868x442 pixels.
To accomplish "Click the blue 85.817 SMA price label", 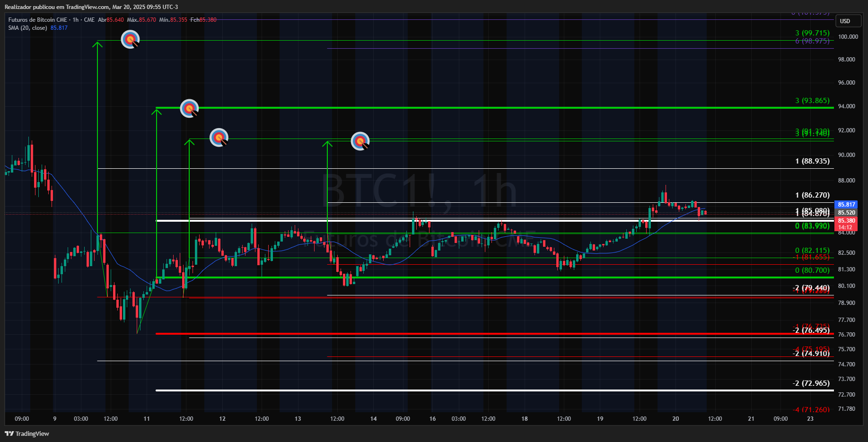I will click(847, 205).
